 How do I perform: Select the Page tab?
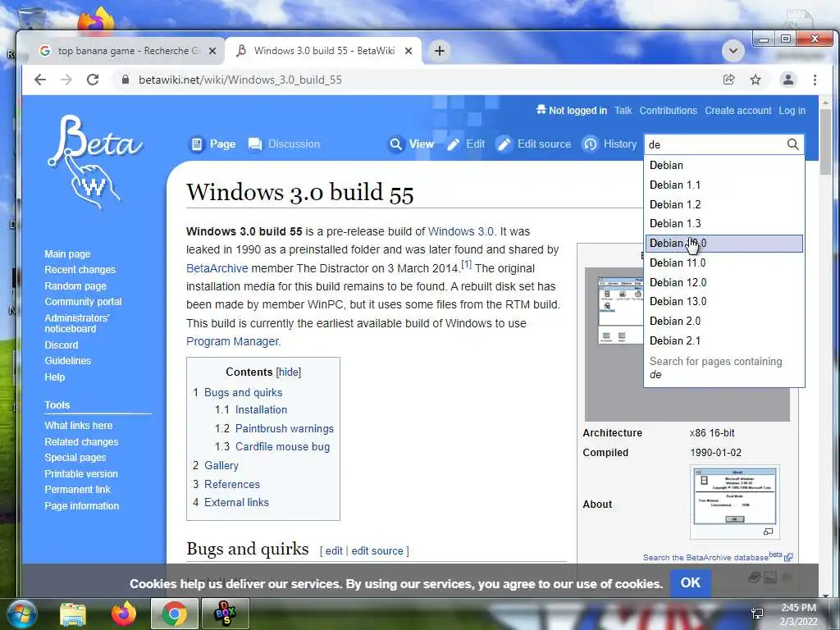[x=212, y=144]
